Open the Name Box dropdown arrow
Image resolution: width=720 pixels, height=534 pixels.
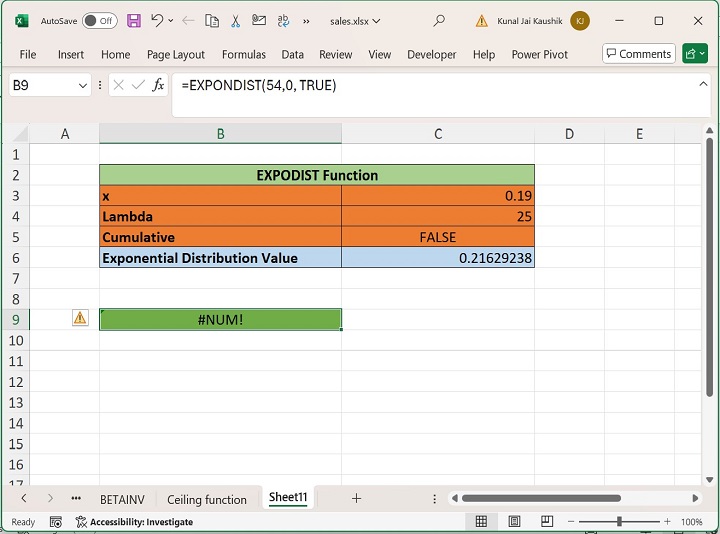(83, 86)
